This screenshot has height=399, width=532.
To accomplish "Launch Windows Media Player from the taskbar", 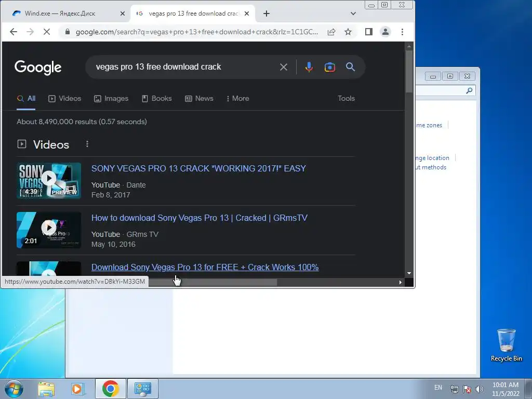I will (78, 389).
